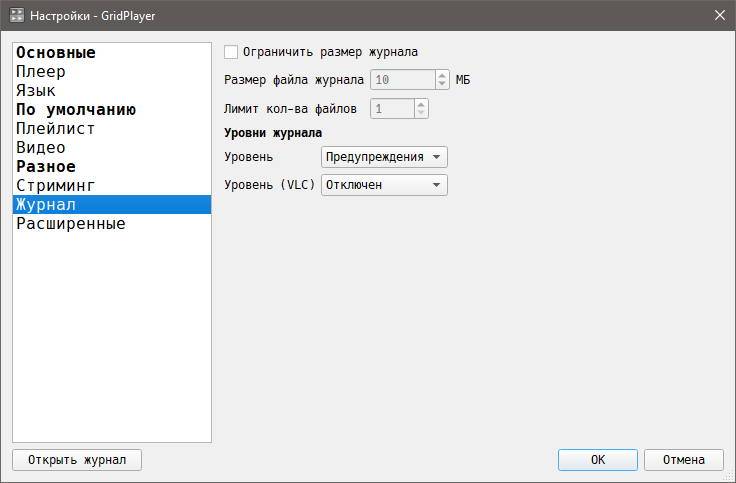Click the Разное section header
736x483 pixels.
click(x=112, y=167)
